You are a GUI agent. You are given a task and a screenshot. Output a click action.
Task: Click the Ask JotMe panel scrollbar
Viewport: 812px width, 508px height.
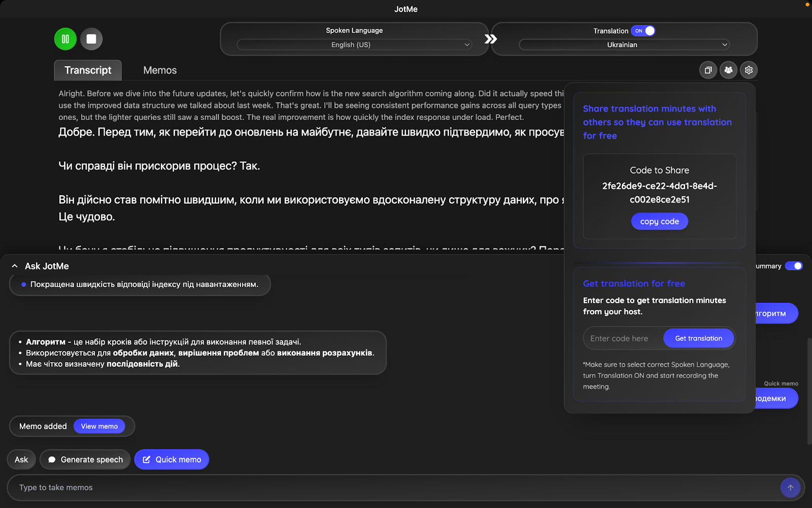tap(809, 391)
